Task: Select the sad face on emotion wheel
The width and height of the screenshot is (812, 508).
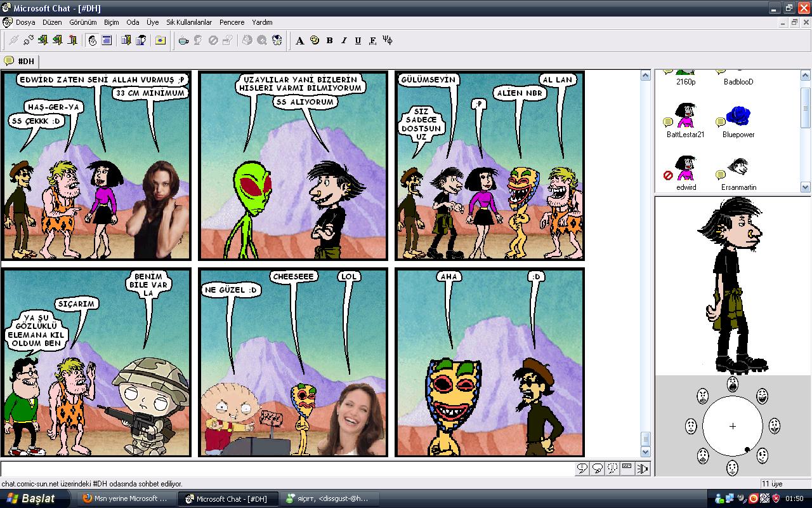Action: tap(691, 425)
